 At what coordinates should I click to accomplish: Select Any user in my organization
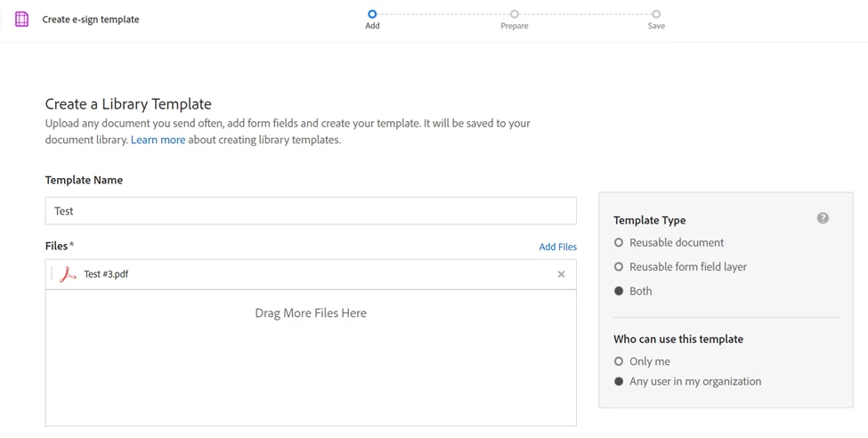point(619,382)
